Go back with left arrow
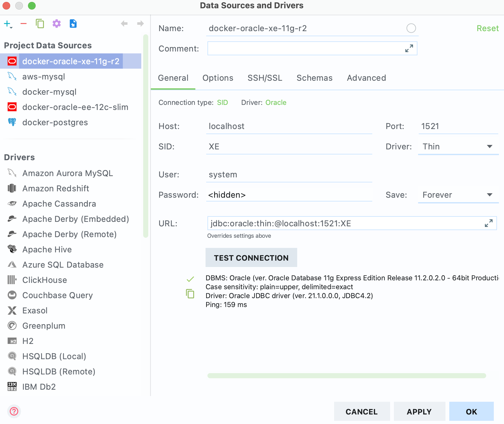 [124, 24]
